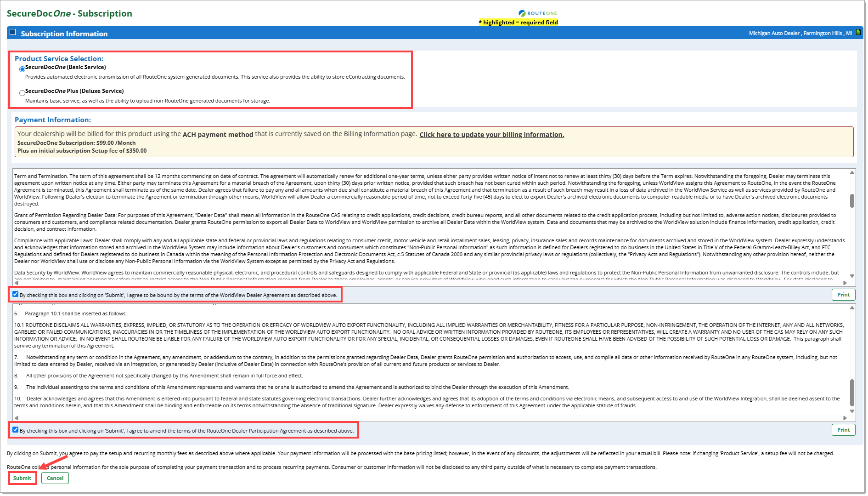Click 'highlighted = required field' note
This screenshot has width=868, height=496.
pos(519,22)
